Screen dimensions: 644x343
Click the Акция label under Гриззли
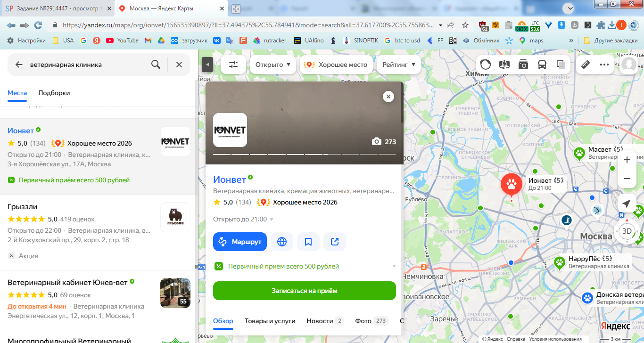point(29,256)
